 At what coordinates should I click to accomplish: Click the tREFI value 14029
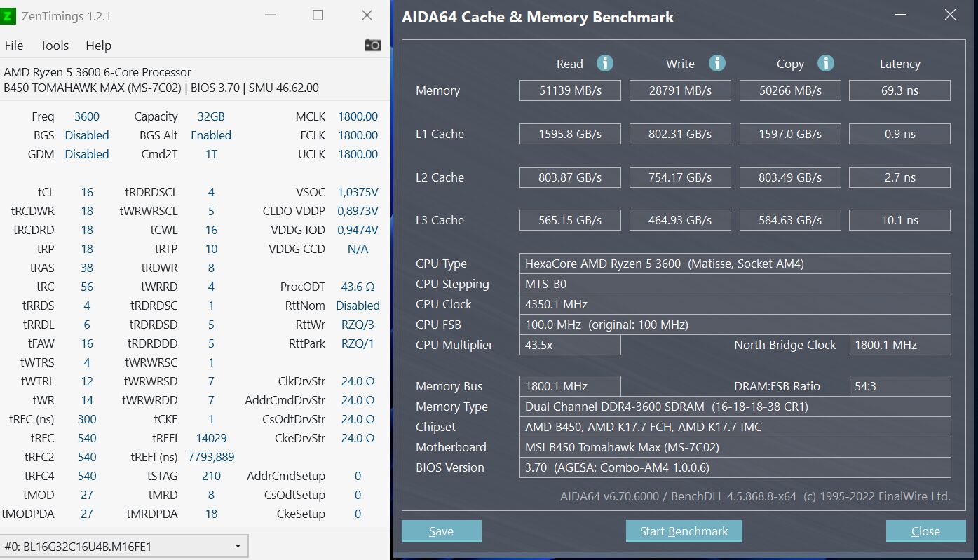coord(211,438)
